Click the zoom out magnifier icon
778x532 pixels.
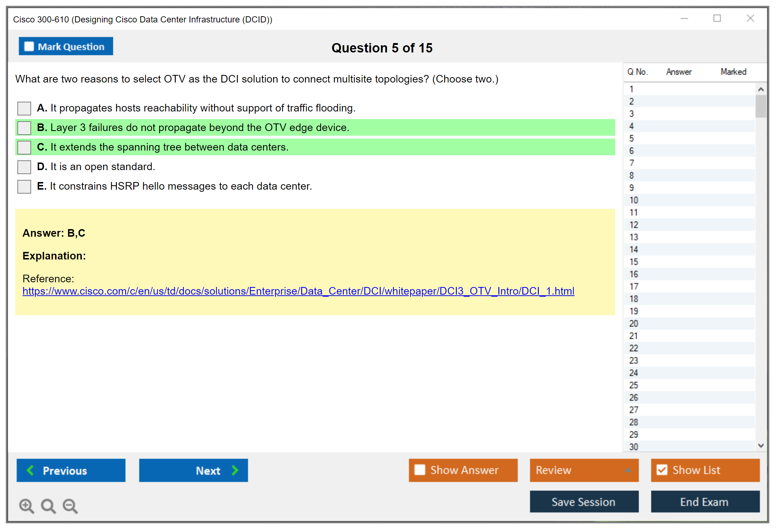click(70, 506)
